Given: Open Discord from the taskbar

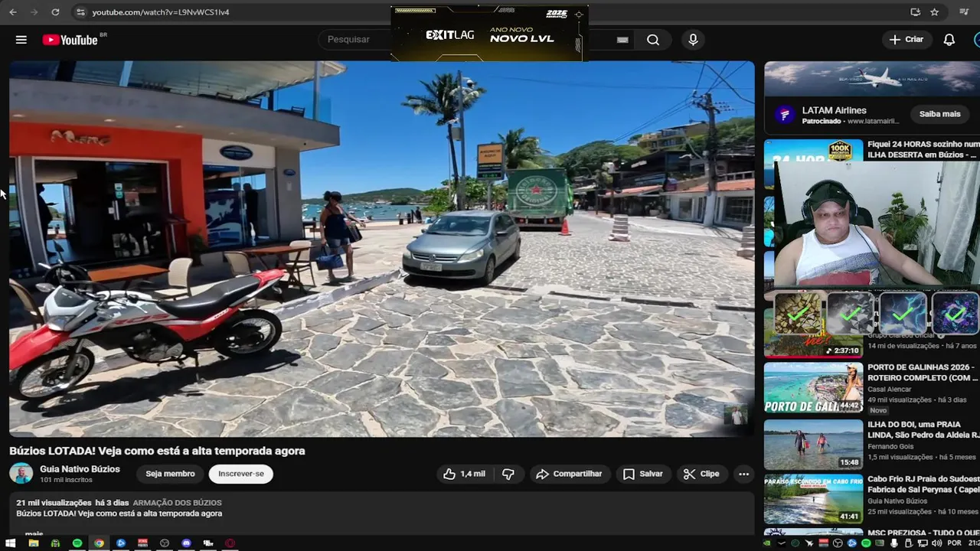Looking at the screenshot, I should [187, 543].
